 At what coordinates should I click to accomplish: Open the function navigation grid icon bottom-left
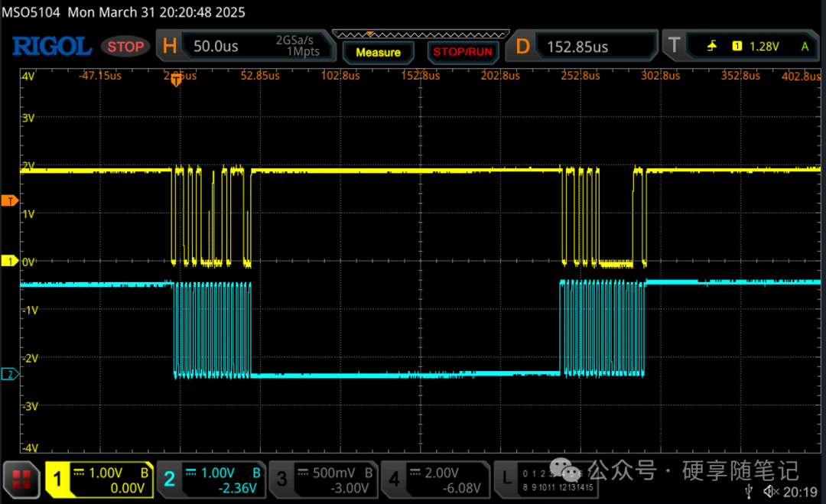21,478
